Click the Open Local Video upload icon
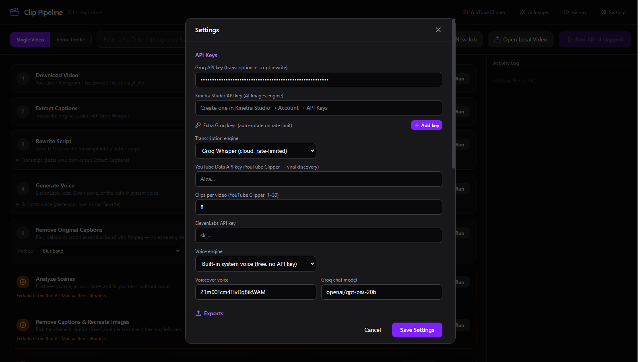This screenshot has height=362, width=644. pyautogui.click(x=497, y=39)
